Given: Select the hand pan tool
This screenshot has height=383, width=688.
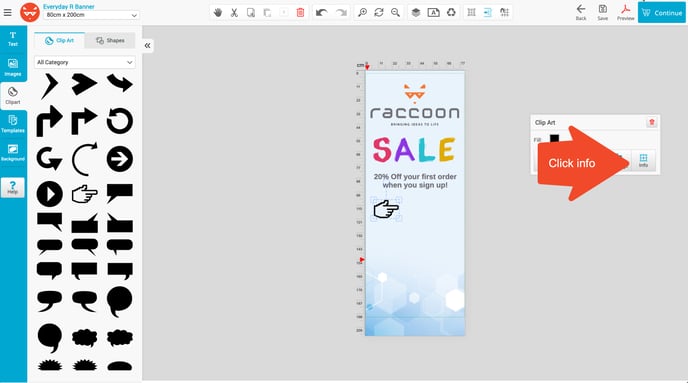Looking at the screenshot, I should (218, 12).
